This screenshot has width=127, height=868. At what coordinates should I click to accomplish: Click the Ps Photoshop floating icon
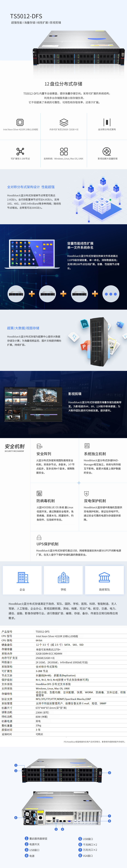coord(84,324)
